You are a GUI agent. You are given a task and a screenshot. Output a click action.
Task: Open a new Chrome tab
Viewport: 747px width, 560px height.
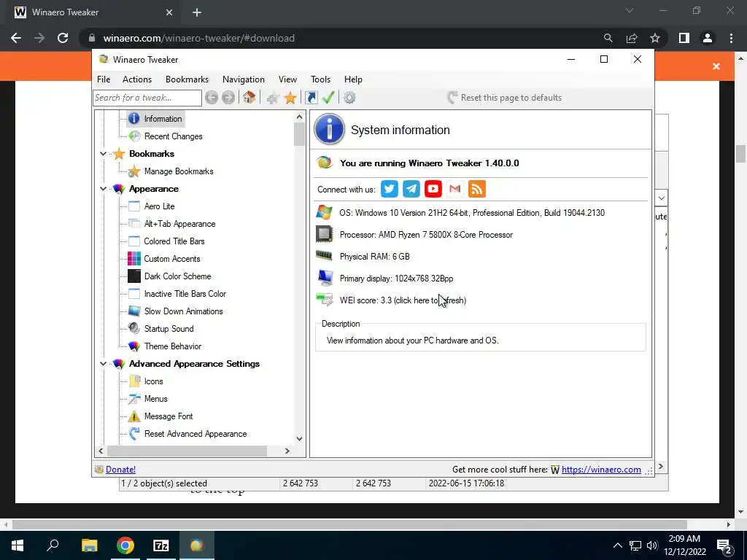pyautogui.click(x=197, y=12)
